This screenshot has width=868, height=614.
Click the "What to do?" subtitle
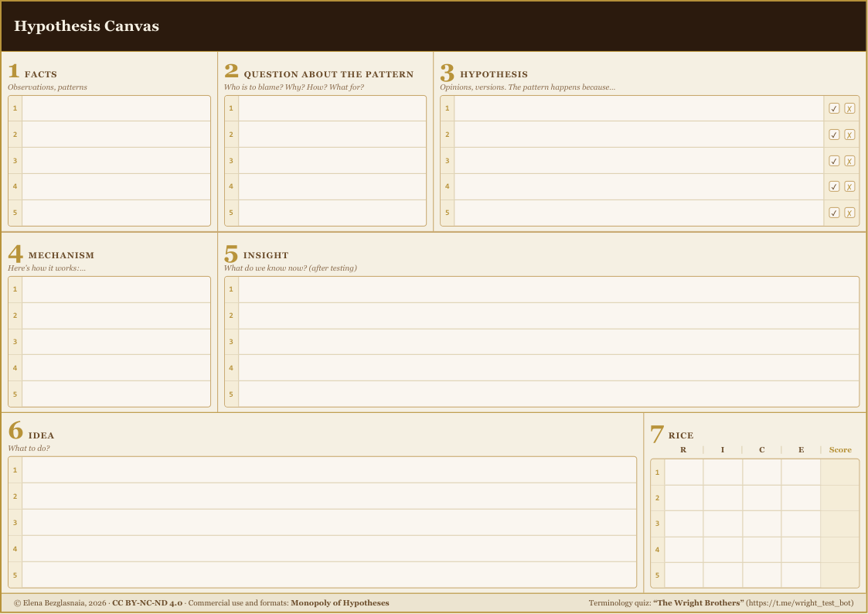point(29,449)
